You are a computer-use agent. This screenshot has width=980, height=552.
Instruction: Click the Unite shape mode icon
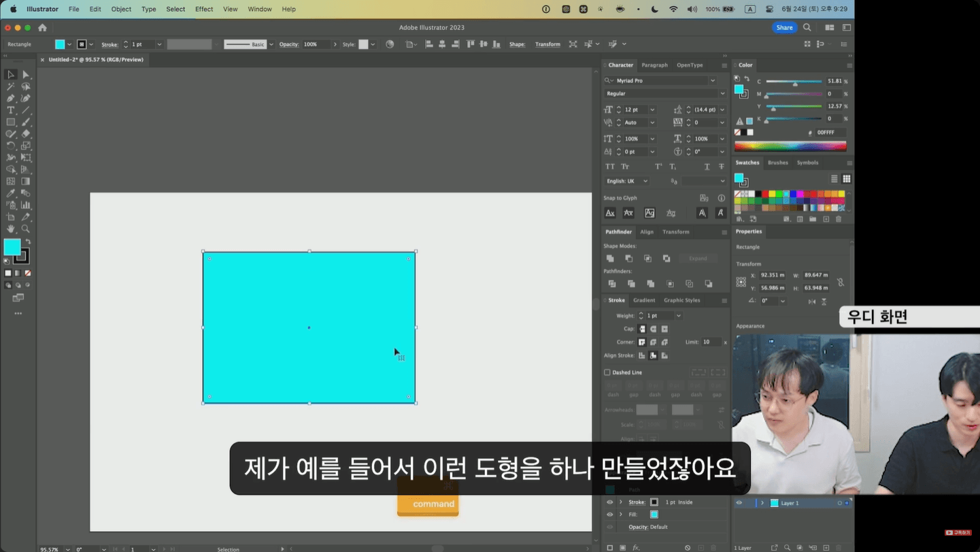tap(610, 259)
